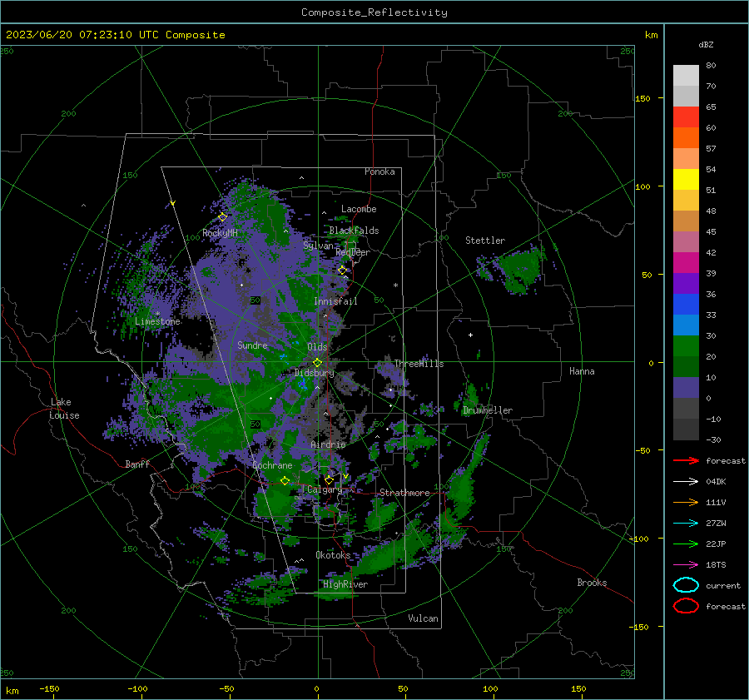Click the RedDeer city label
The height and width of the screenshot is (700, 749).
coord(353,252)
